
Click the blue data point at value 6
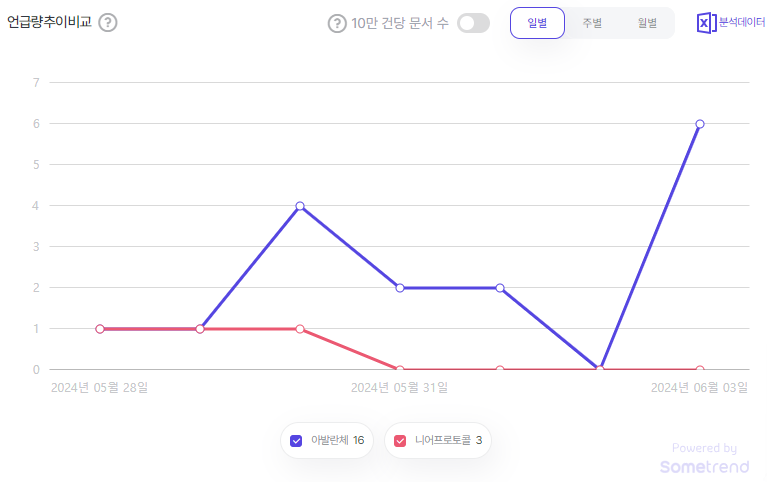(x=699, y=124)
